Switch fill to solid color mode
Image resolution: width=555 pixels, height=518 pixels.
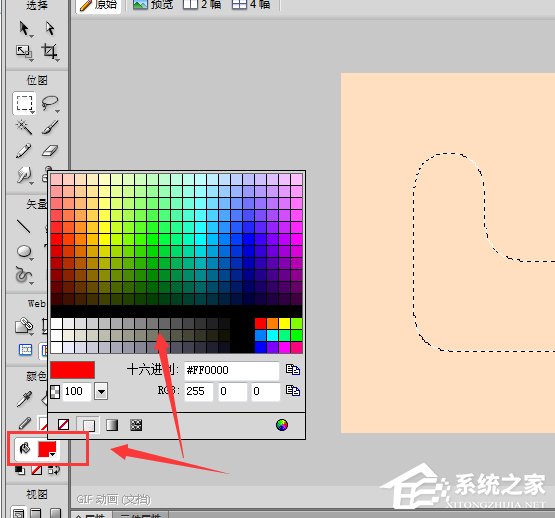click(x=88, y=425)
